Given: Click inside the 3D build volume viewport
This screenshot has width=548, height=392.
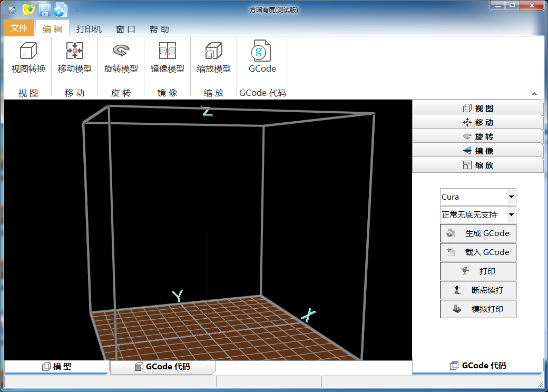Looking at the screenshot, I should tap(208, 230).
